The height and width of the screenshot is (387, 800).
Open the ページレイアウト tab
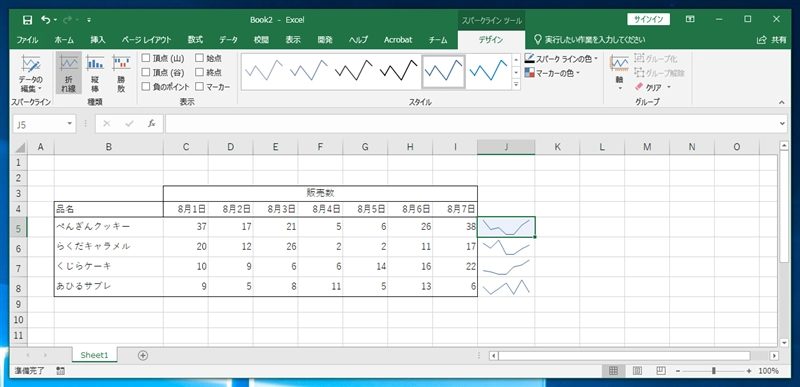(x=146, y=40)
